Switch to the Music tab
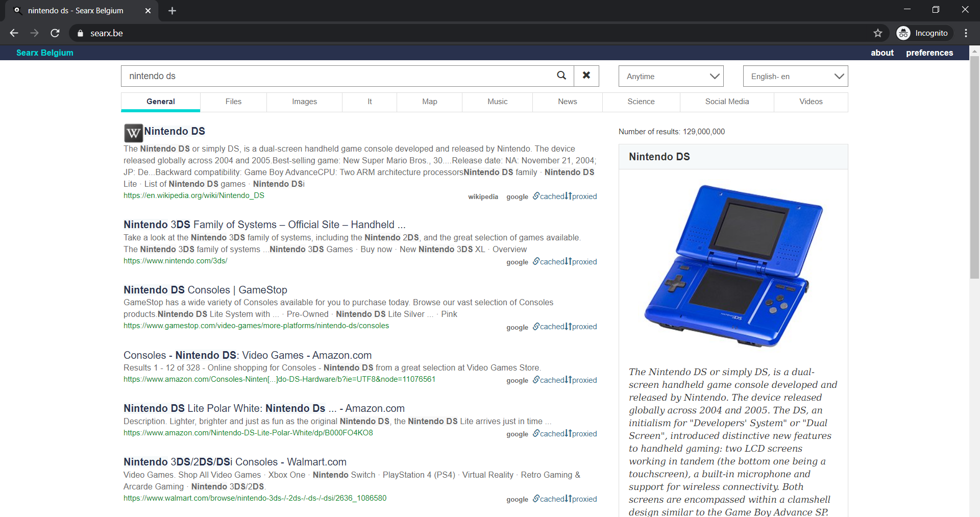The width and height of the screenshot is (980, 517). pyautogui.click(x=497, y=102)
